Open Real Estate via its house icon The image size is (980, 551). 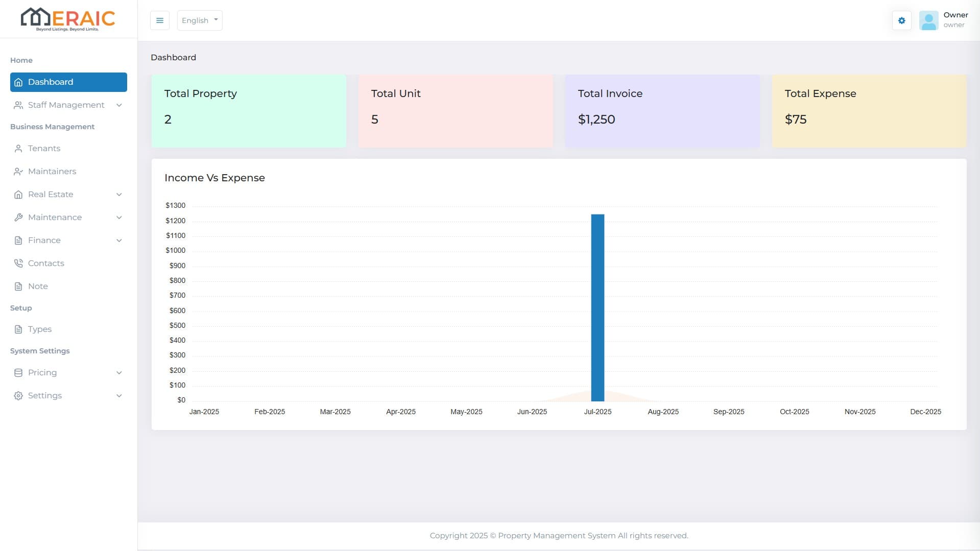coord(18,194)
